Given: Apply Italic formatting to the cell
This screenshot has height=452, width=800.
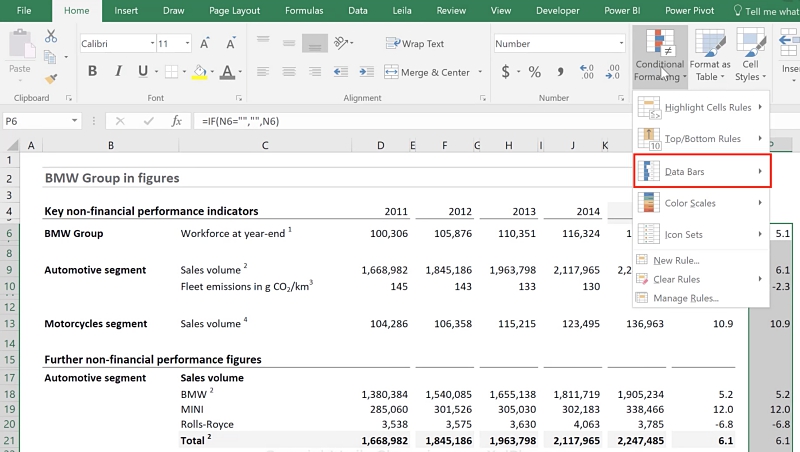Looking at the screenshot, I should (x=118, y=71).
